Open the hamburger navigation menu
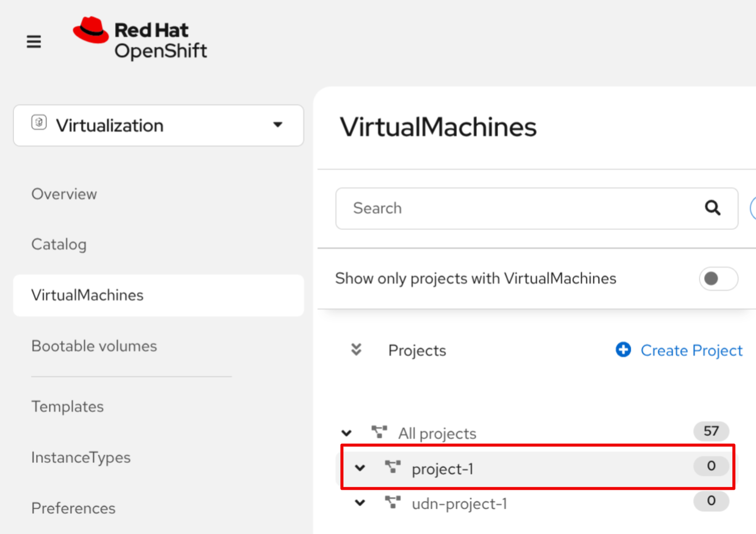This screenshot has height=534, width=756. click(33, 42)
